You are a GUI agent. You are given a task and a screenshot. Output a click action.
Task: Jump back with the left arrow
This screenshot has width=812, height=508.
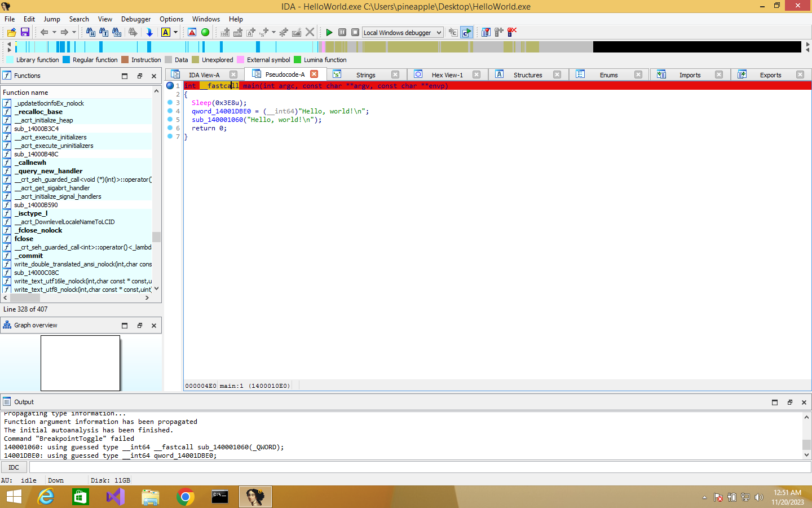coord(44,32)
